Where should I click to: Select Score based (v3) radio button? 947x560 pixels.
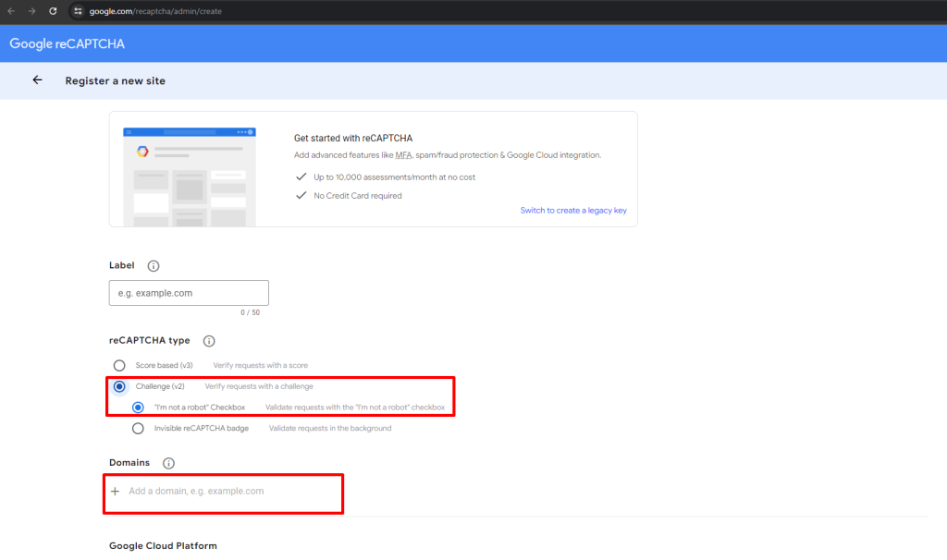tap(119, 366)
